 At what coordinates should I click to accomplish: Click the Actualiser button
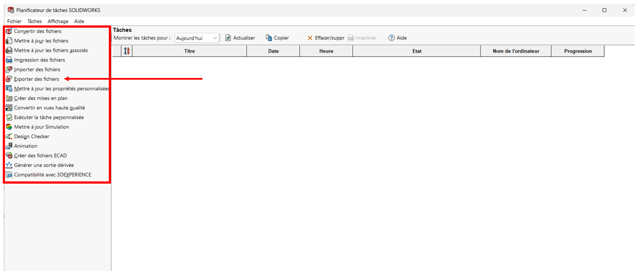[x=240, y=38]
